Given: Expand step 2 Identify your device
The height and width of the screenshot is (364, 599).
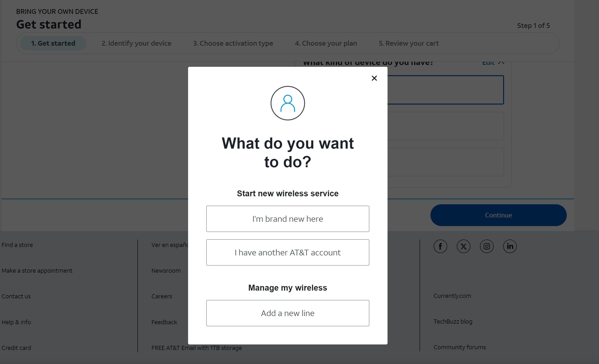Looking at the screenshot, I should click(x=136, y=43).
